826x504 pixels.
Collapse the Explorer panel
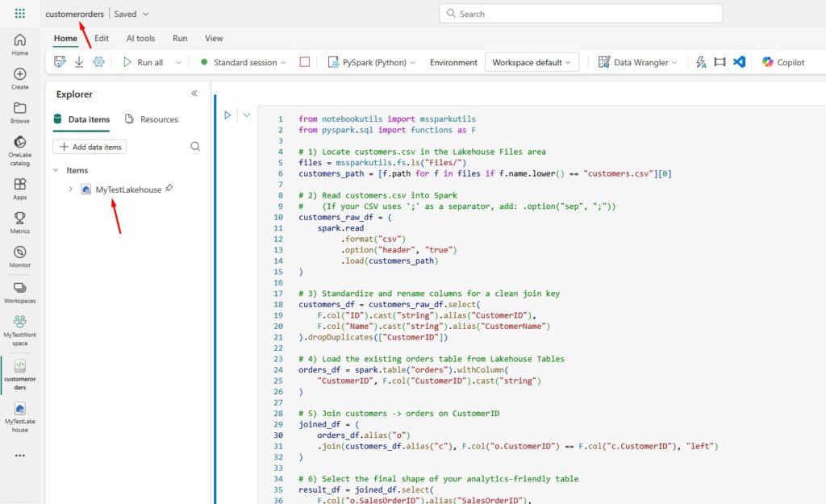(194, 94)
